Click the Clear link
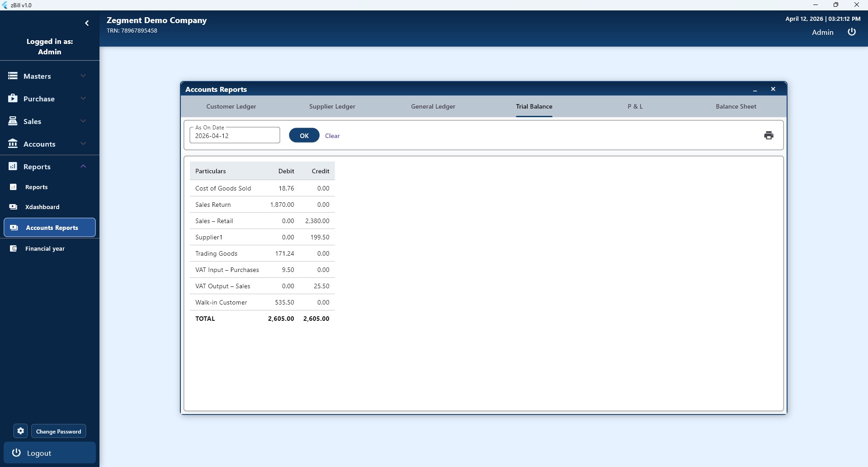868x467 pixels. click(332, 136)
